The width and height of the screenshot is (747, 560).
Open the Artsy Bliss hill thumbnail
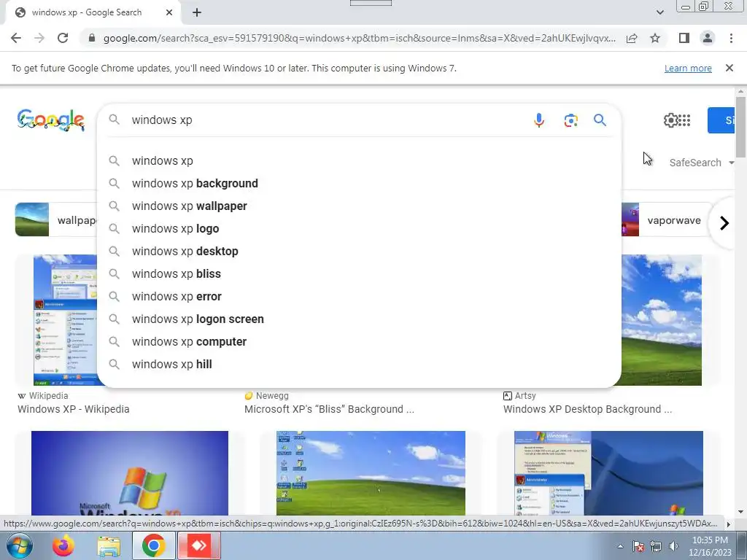tap(661, 320)
